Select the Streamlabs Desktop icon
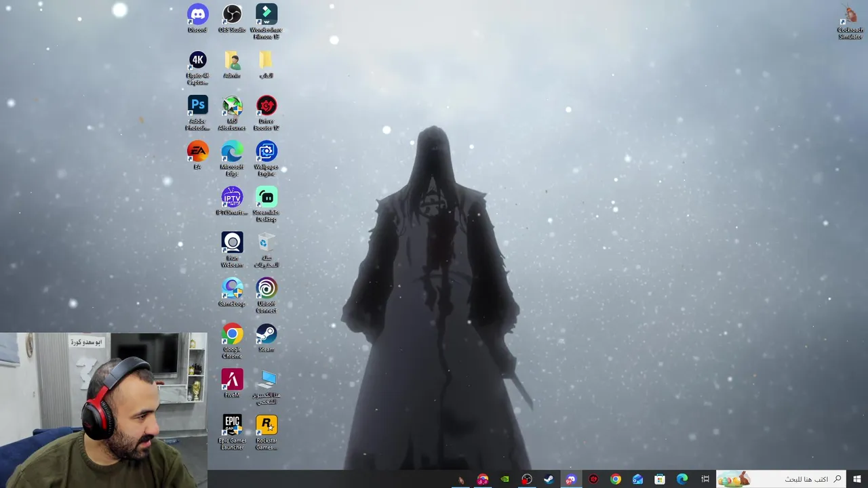The height and width of the screenshot is (488, 868). tap(267, 205)
